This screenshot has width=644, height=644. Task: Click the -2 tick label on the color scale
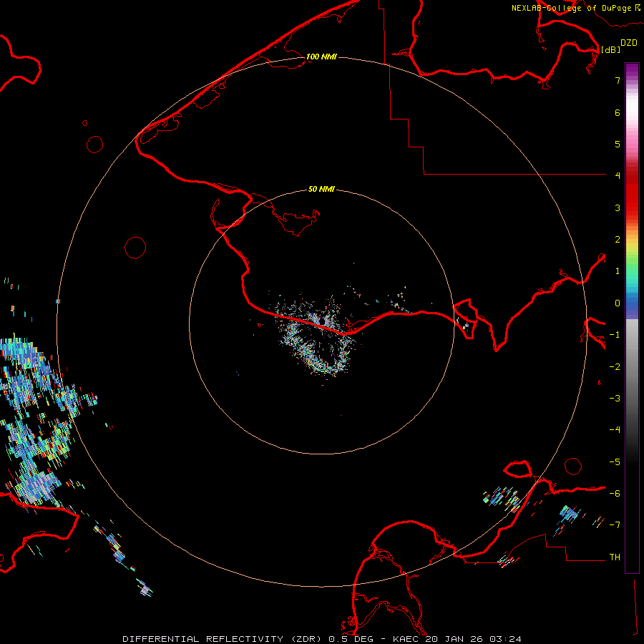[615, 367]
